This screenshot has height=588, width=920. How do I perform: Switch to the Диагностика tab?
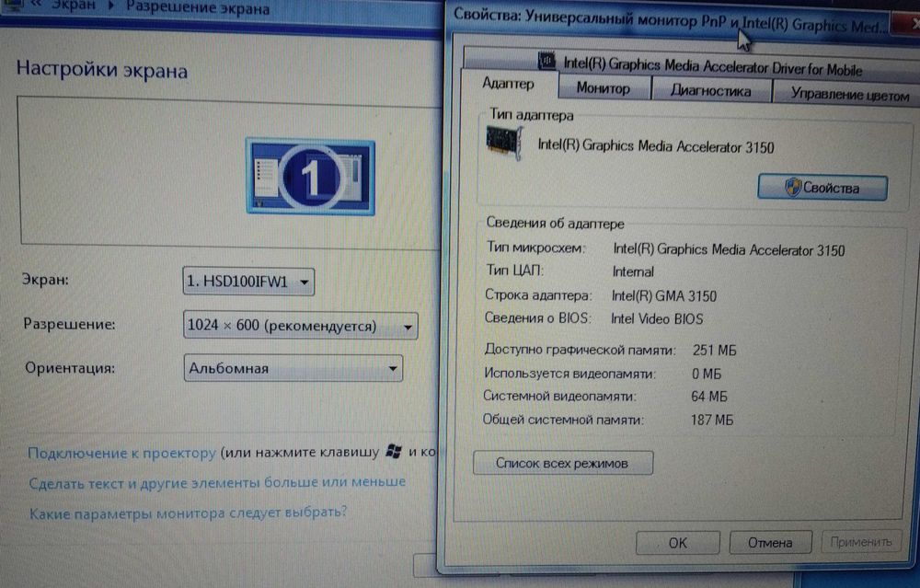[710, 91]
